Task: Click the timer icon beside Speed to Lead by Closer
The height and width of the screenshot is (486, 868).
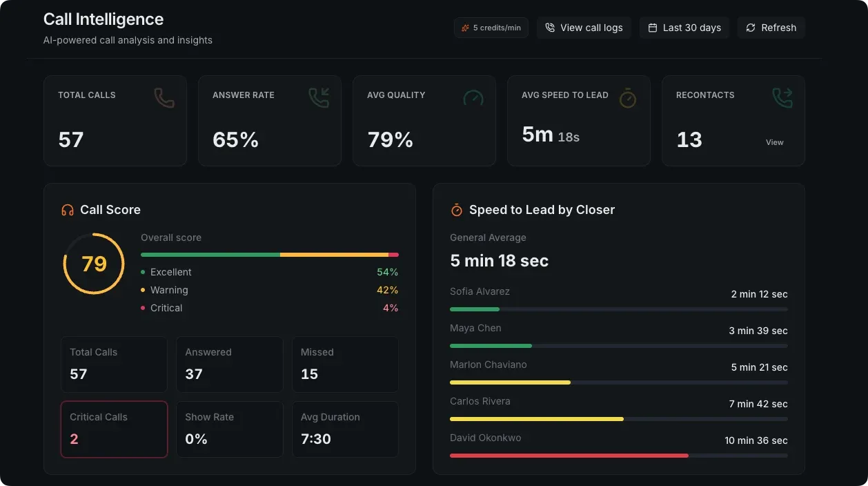Action: 457,210
